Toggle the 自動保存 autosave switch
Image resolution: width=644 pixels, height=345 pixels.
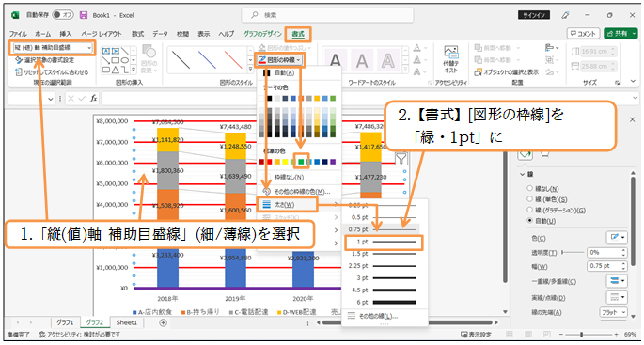62,15
